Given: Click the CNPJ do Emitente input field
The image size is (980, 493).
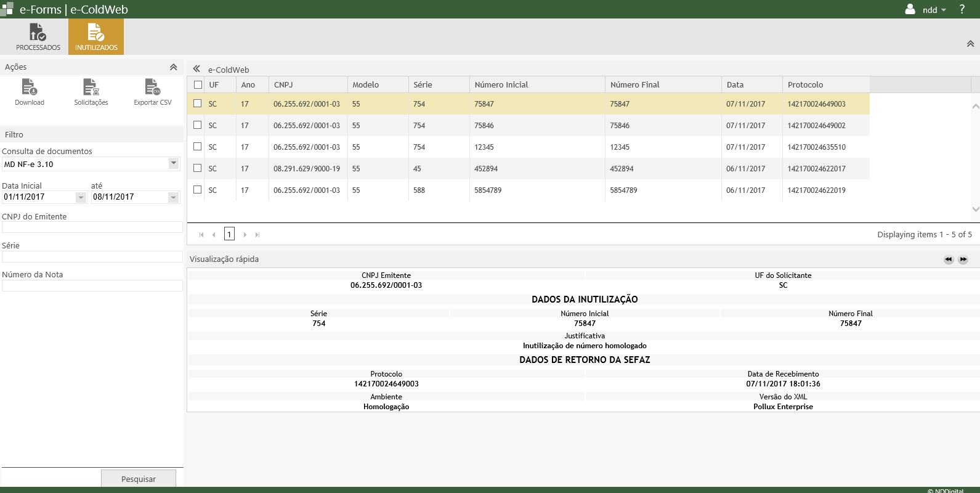Looking at the screenshot, I should 92,227.
